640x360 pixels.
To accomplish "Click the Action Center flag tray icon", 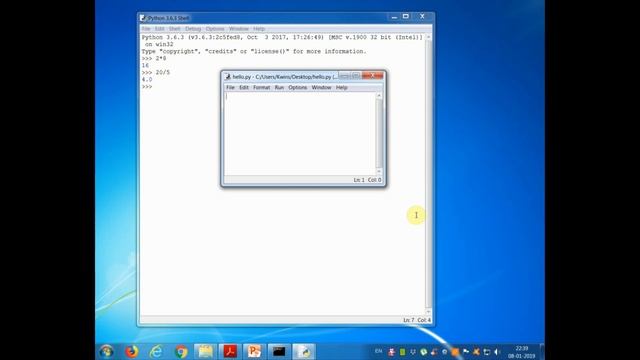I will [x=466, y=352].
